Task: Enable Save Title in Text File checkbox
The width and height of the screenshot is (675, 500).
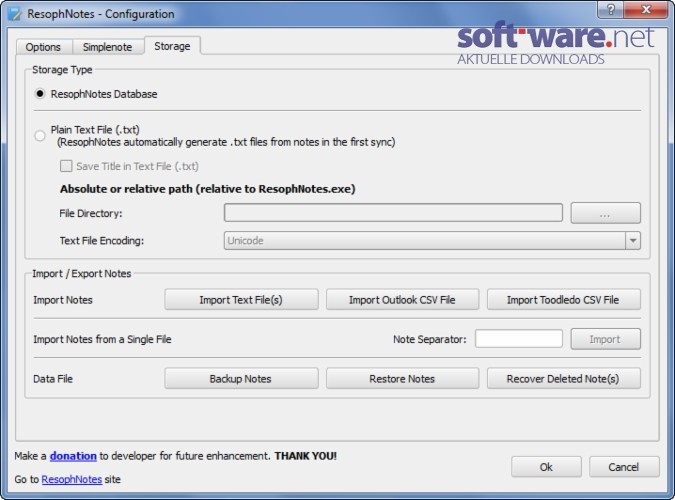Action: [66, 166]
